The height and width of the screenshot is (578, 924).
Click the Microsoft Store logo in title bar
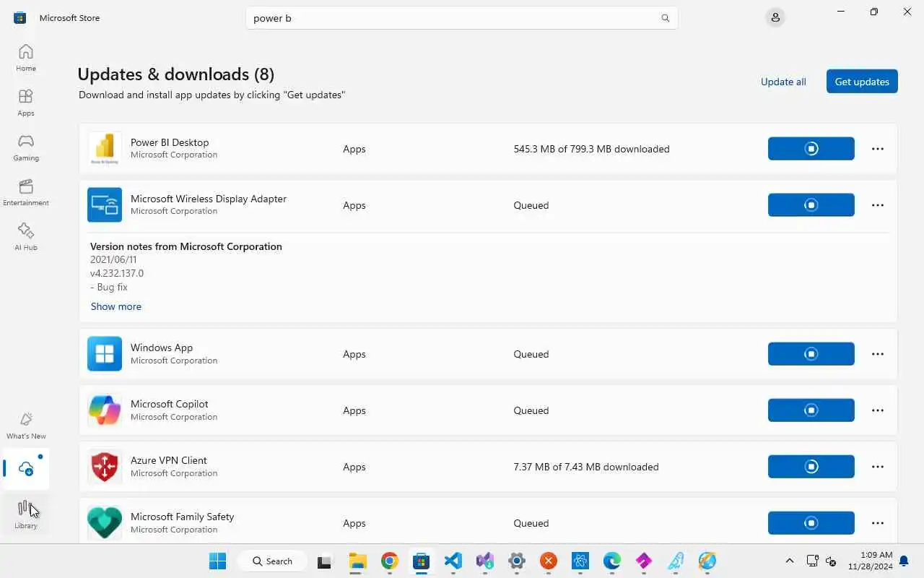[20, 17]
